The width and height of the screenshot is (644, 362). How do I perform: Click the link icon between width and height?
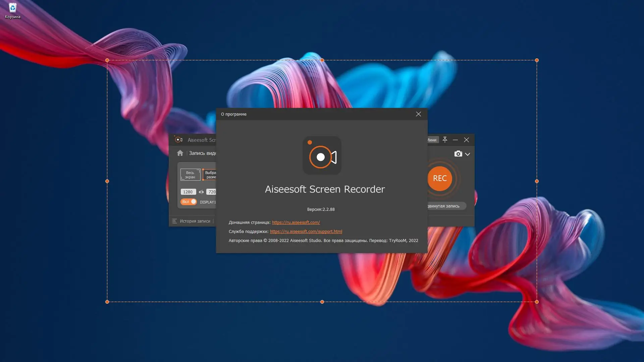point(201,192)
